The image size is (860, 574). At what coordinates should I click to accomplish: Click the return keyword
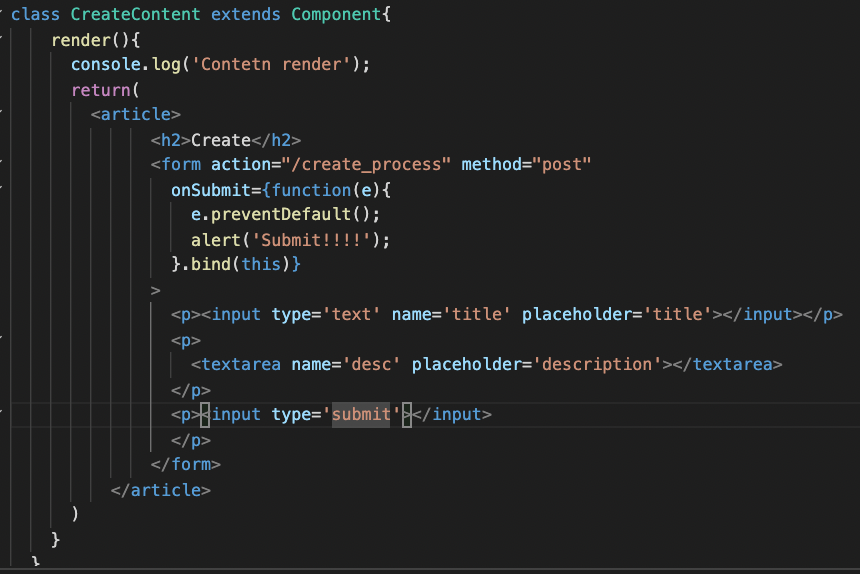click(101, 89)
